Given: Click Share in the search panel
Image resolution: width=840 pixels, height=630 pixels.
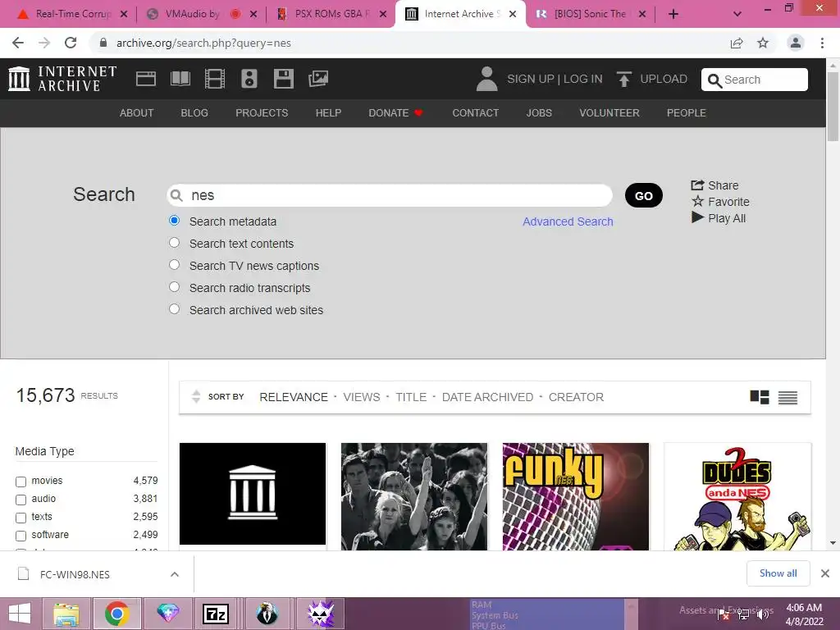Looking at the screenshot, I should 714,185.
